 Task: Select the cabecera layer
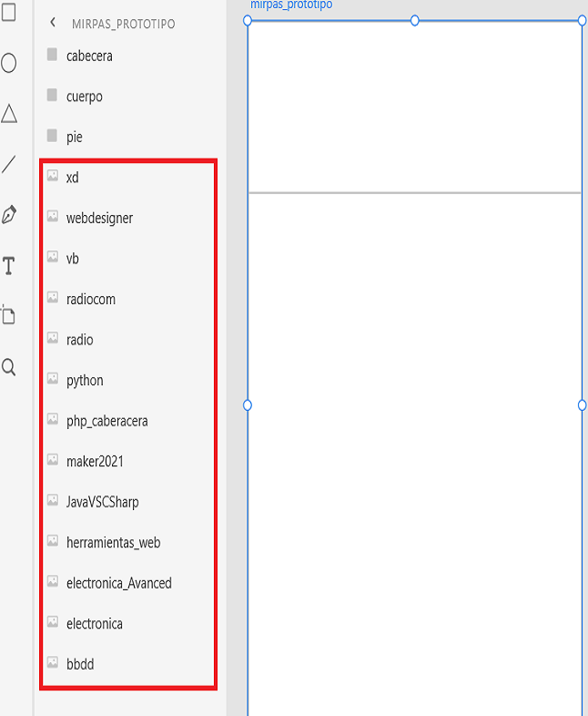(x=89, y=56)
